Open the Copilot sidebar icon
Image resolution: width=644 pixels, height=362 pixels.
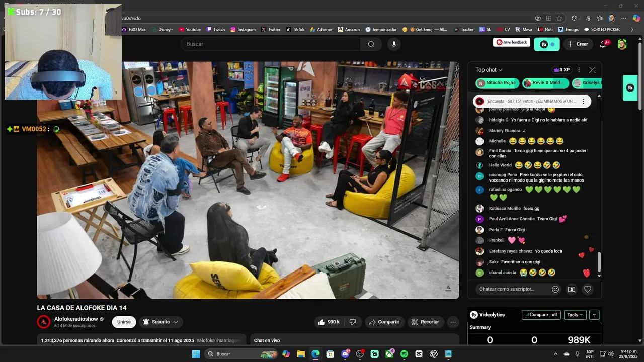pos(636,18)
